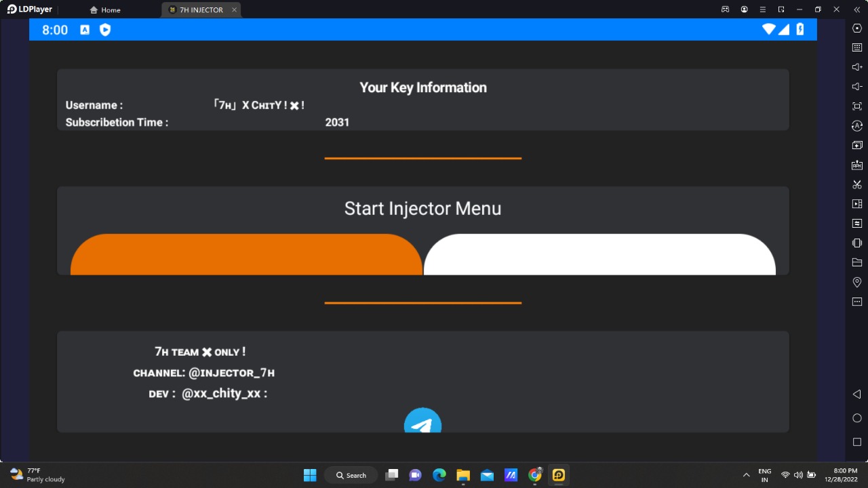The height and width of the screenshot is (488, 868).
Task: Open more tools ellipsis in sidebar
Action: tap(857, 302)
